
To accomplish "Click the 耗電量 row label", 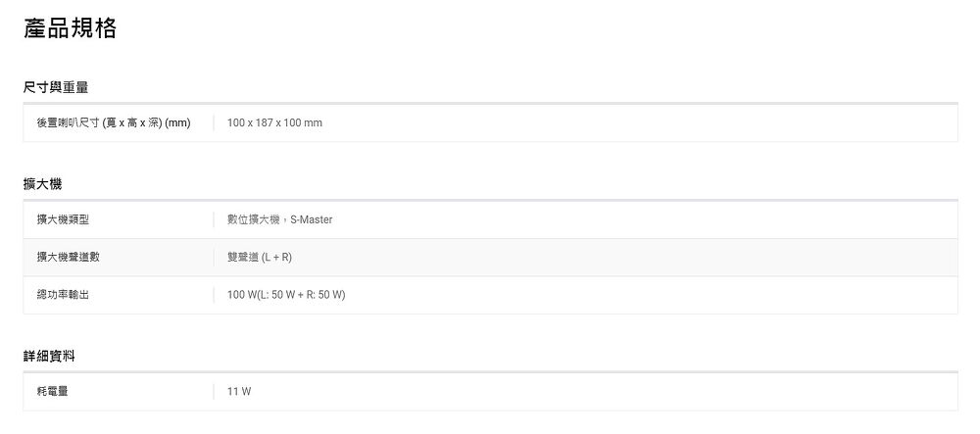I will coord(53,392).
